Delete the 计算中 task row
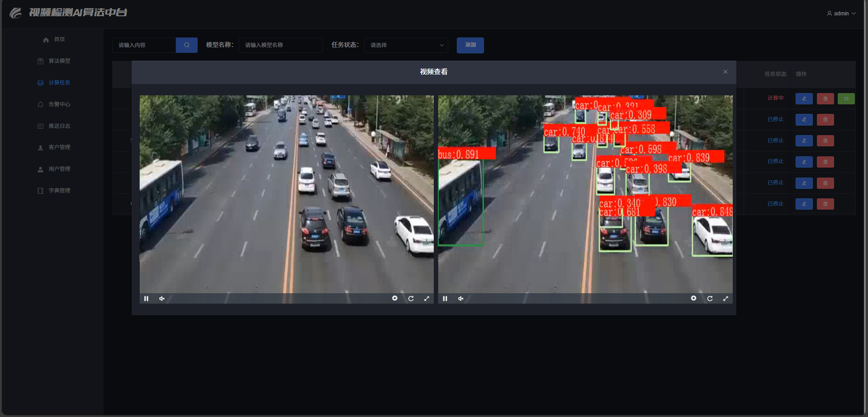 825,98
